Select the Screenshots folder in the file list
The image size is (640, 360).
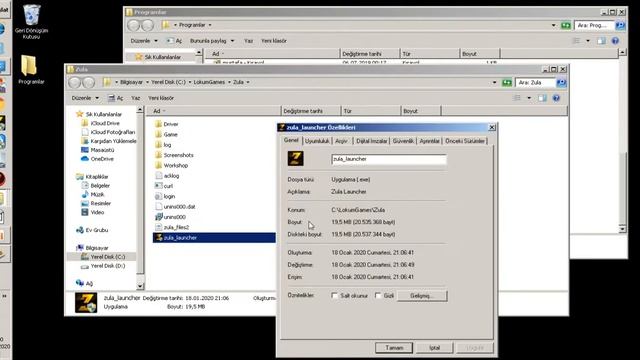pyautogui.click(x=174, y=155)
